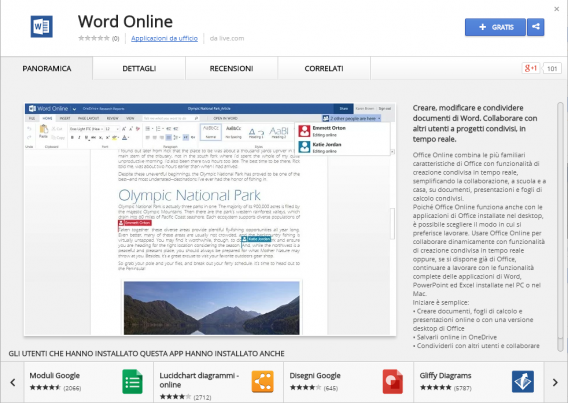This screenshot has height=403, width=568.
Task: Show next related apps with right arrow
Action: (555, 382)
